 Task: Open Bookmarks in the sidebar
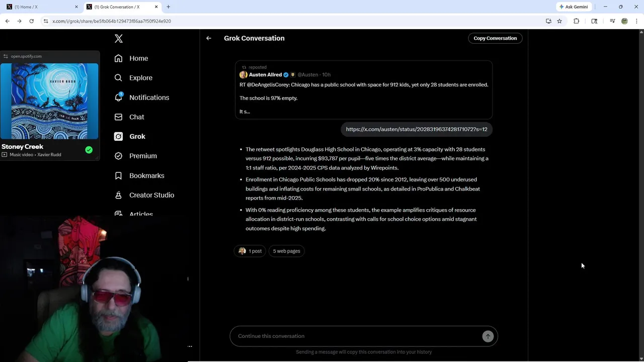coord(139,175)
